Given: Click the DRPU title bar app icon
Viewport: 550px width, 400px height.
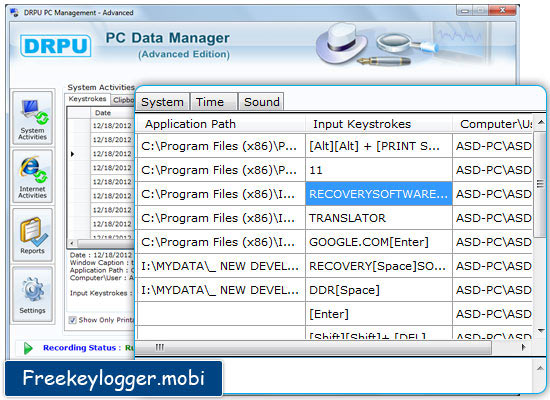Looking at the screenshot, I should (14, 13).
